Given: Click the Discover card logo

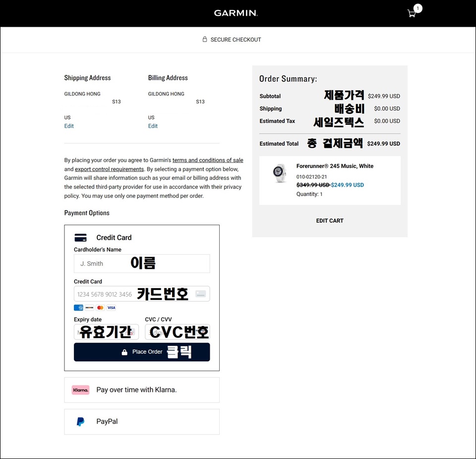Looking at the screenshot, I should (89, 307).
